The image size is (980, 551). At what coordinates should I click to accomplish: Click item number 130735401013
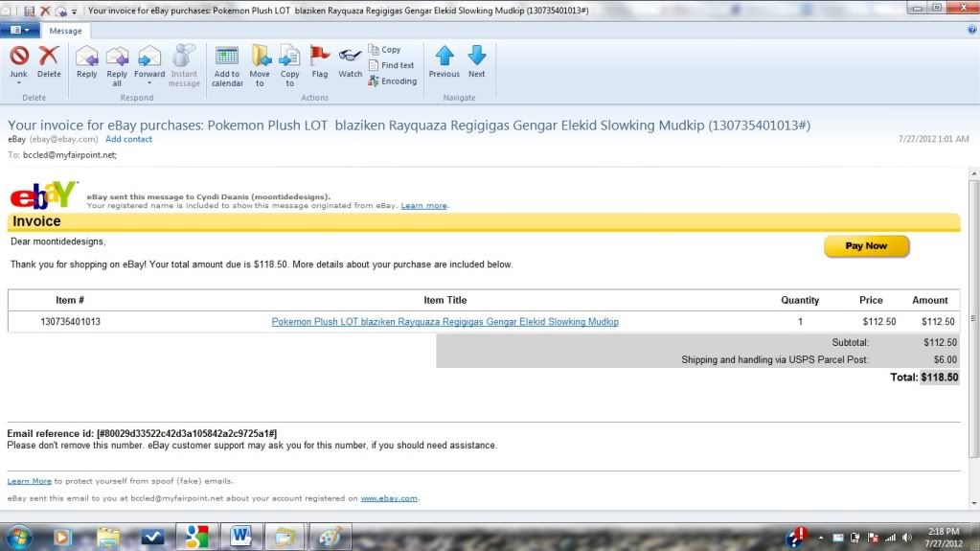(70, 322)
